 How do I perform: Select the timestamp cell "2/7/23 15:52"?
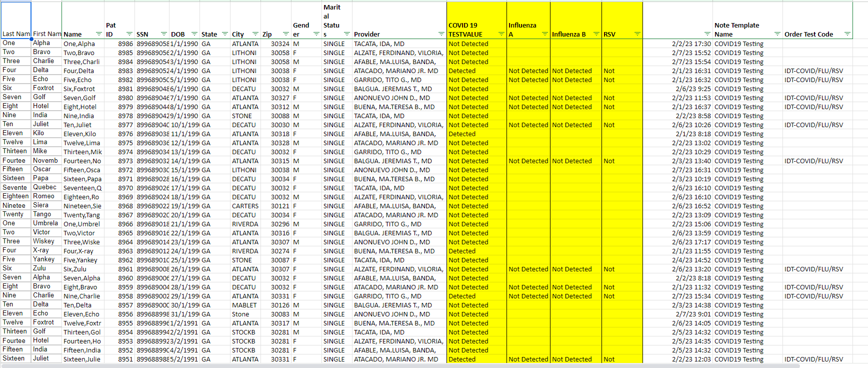(677, 53)
